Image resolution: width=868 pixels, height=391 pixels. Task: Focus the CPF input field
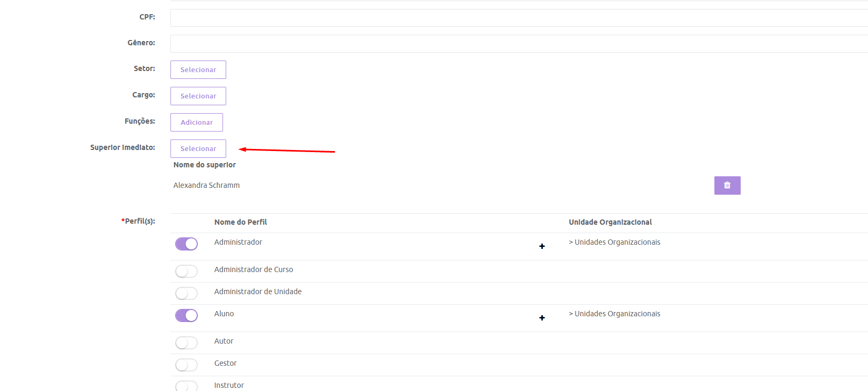[518, 18]
